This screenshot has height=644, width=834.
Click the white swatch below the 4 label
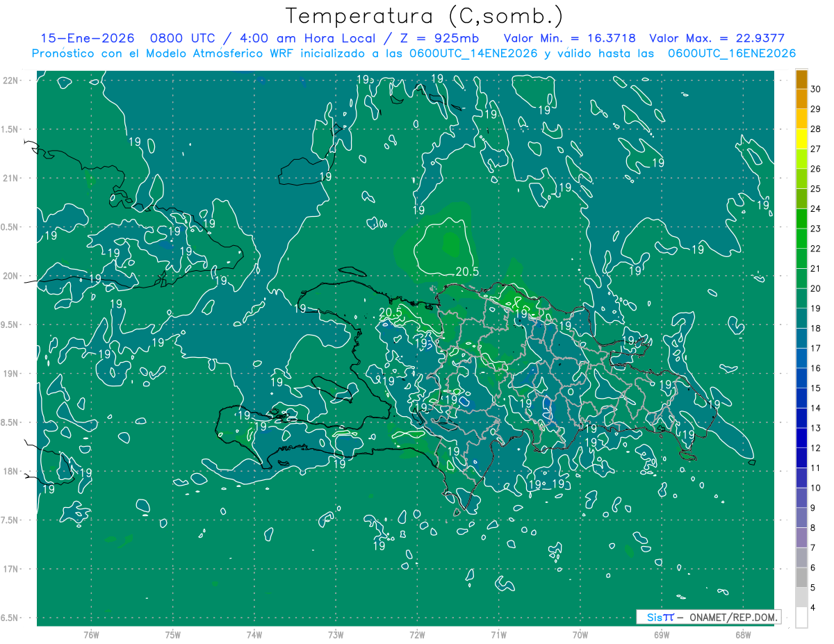[x=802, y=618]
